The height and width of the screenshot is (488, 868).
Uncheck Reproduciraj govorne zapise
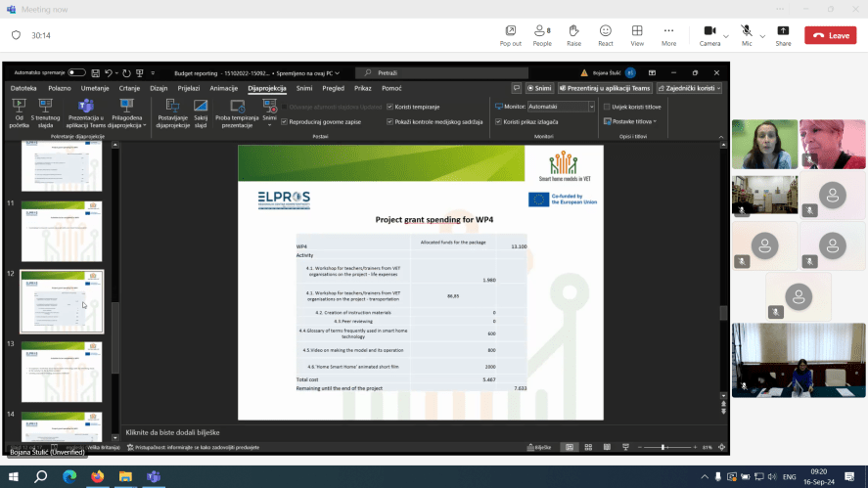(x=285, y=121)
